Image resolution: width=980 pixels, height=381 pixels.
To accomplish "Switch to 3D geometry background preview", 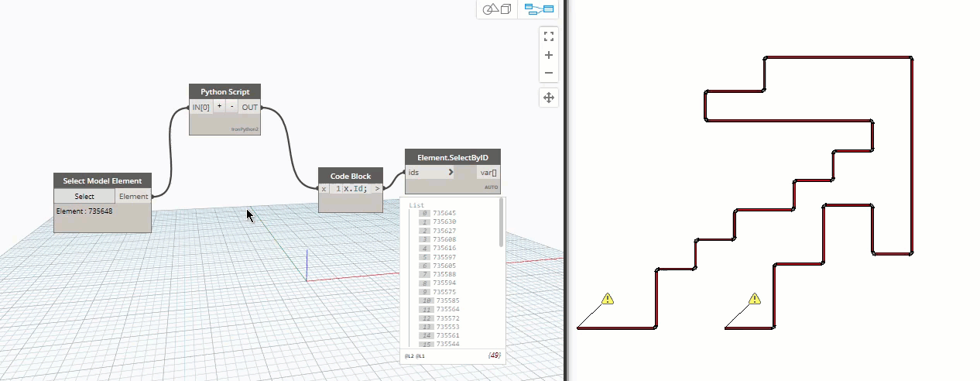I will click(x=497, y=9).
